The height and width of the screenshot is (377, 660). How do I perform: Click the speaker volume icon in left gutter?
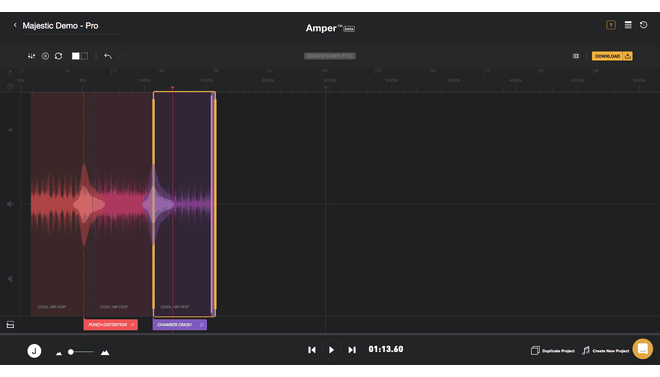coord(10,204)
